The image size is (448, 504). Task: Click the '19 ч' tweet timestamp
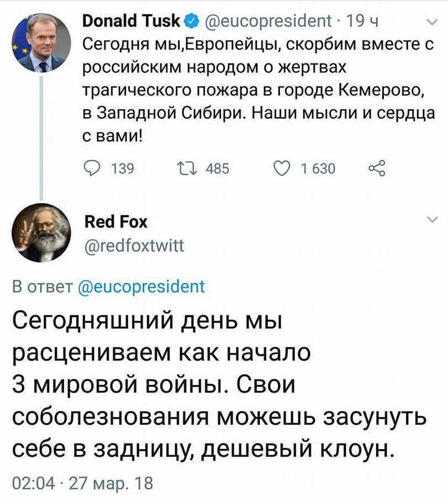pos(362,21)
